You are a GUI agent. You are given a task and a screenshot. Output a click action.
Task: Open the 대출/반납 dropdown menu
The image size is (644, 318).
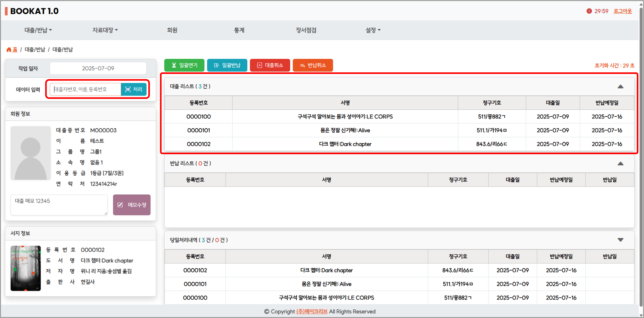pyautogui.click(x=38, y=30)
